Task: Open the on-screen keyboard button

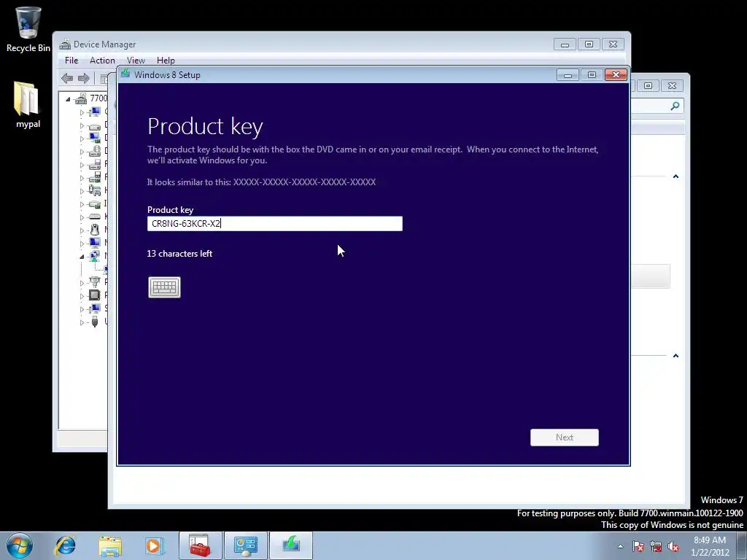Action: 164,287
